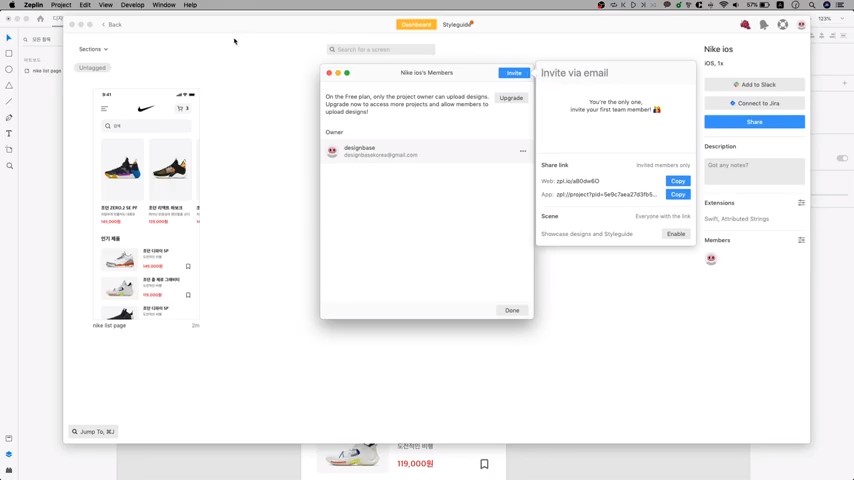Expand the Sections dropdown
Viewport: 854px width, 480px height.
(x=93, y=49)
